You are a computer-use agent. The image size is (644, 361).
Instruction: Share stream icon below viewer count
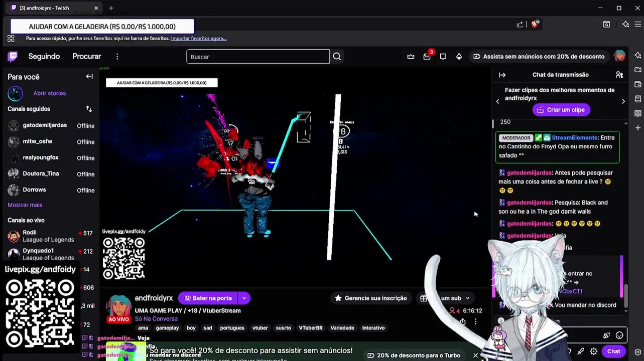point(462,322)
